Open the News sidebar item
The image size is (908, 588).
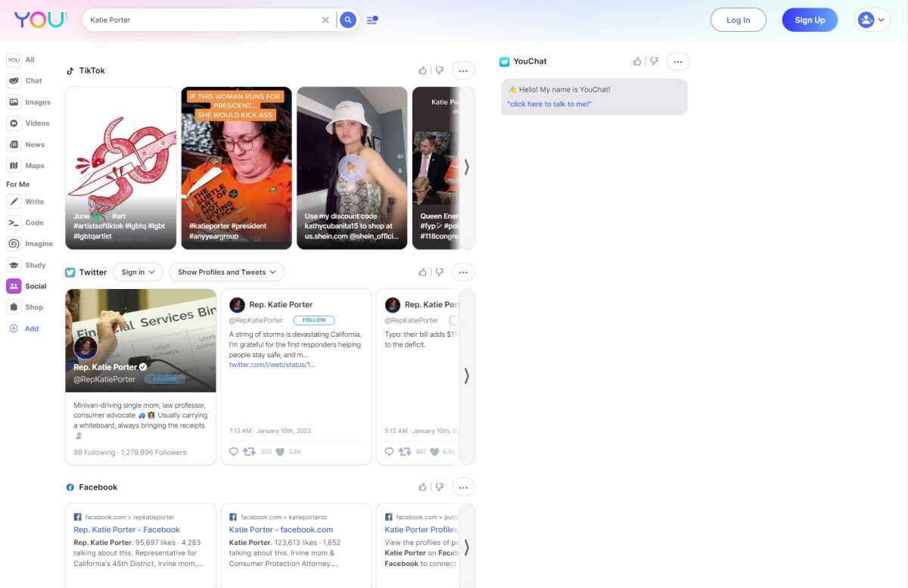[26, 145]
